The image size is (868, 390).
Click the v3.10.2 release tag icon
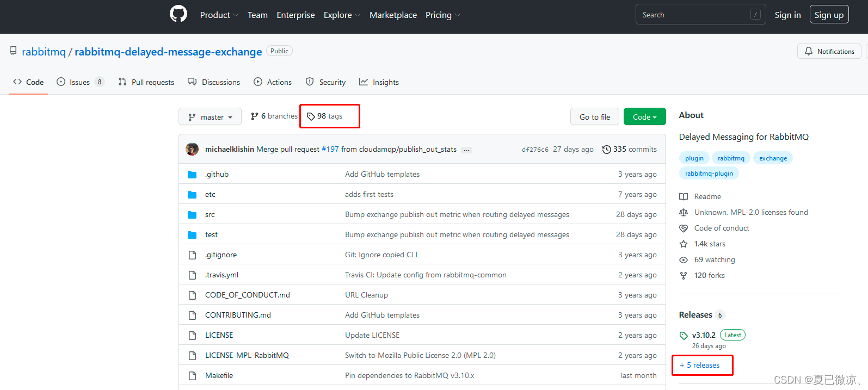coord(684,336)
